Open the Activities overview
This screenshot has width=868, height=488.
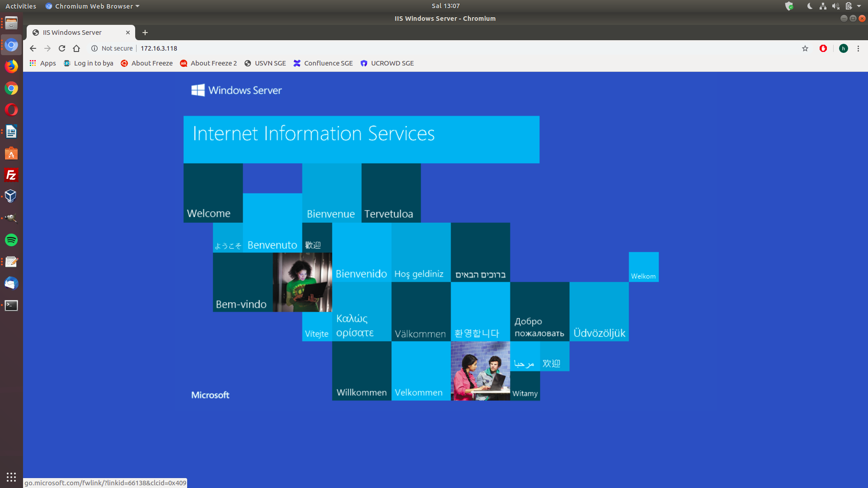click(x=20, y=6)
